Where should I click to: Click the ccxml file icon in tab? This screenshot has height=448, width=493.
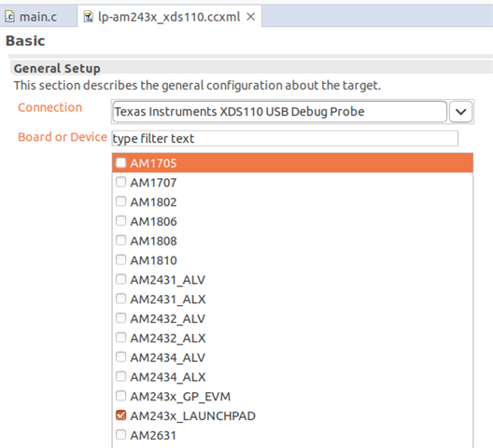coord(89,17)
